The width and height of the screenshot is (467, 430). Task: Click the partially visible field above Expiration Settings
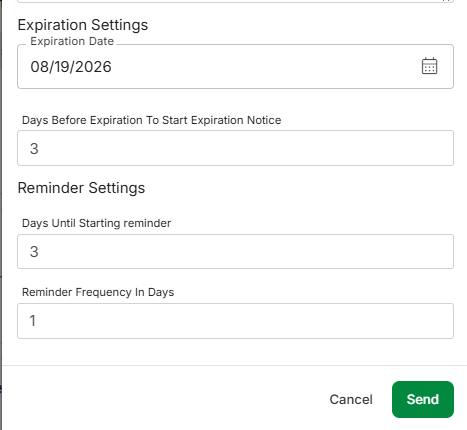coord(235,1)
